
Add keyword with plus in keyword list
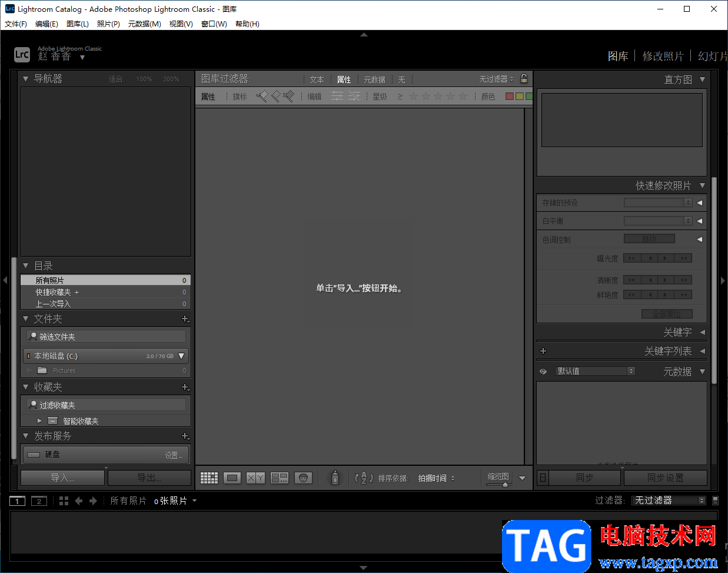pos(543,351)
